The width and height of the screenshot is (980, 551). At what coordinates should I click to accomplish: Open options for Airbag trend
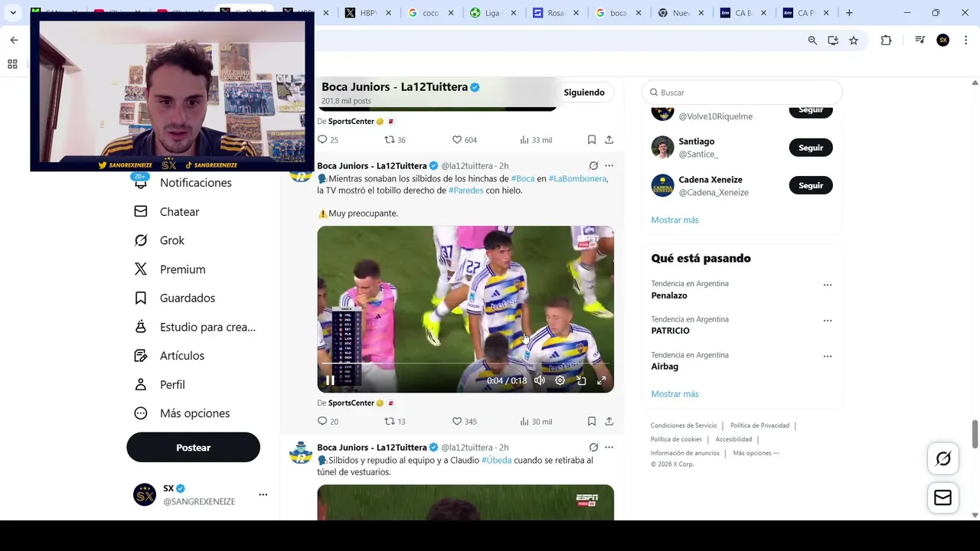pyautogui.click(x=827, y=357)
